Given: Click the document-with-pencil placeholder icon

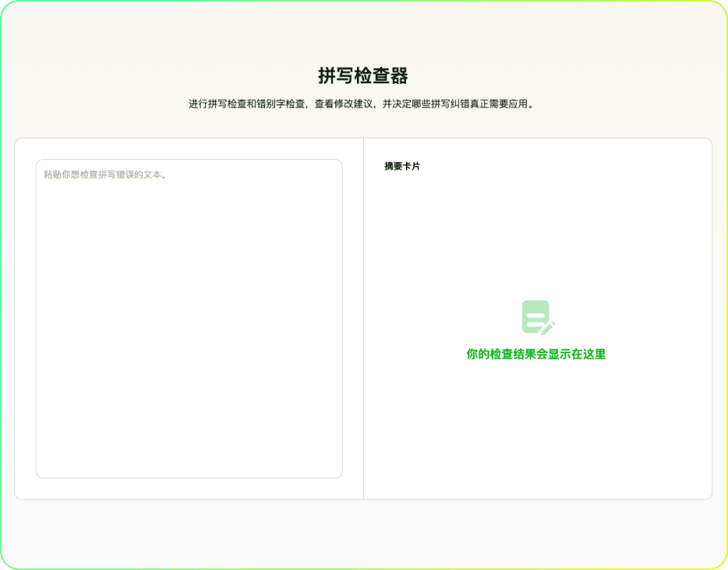Looking at the screenshot, I should coord(537,317).
